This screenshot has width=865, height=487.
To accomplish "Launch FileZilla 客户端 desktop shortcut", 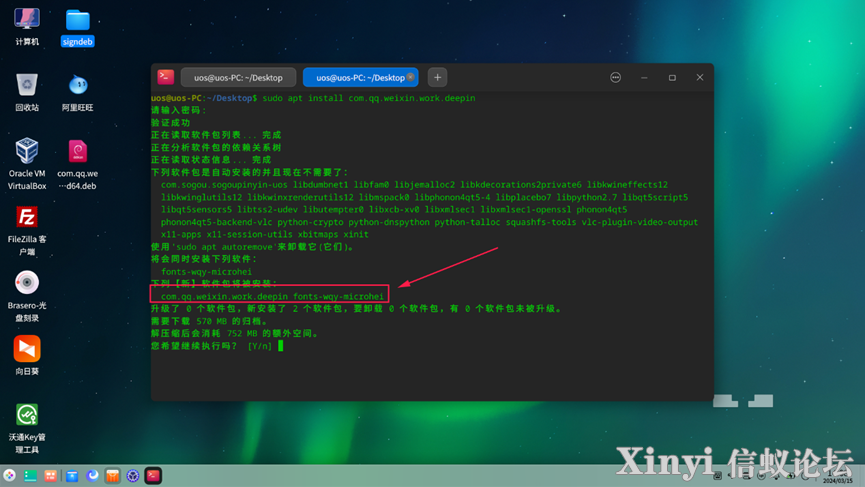I will [x=26, y=230].
